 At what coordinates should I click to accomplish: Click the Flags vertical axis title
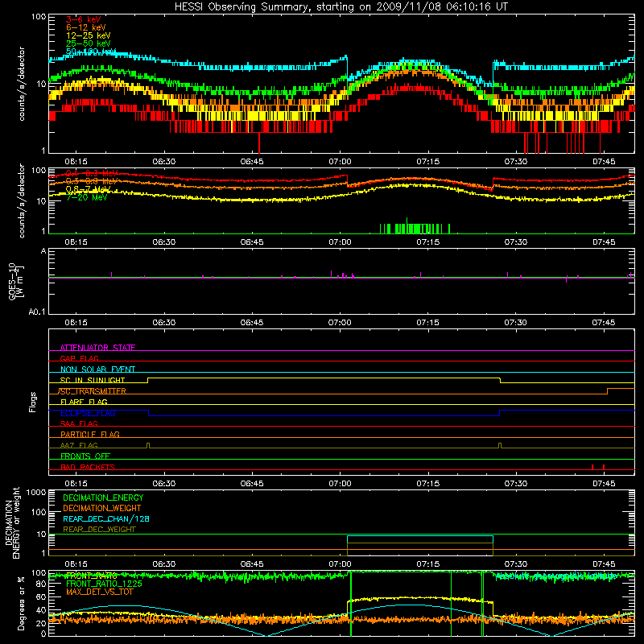[x=32, y=402]
